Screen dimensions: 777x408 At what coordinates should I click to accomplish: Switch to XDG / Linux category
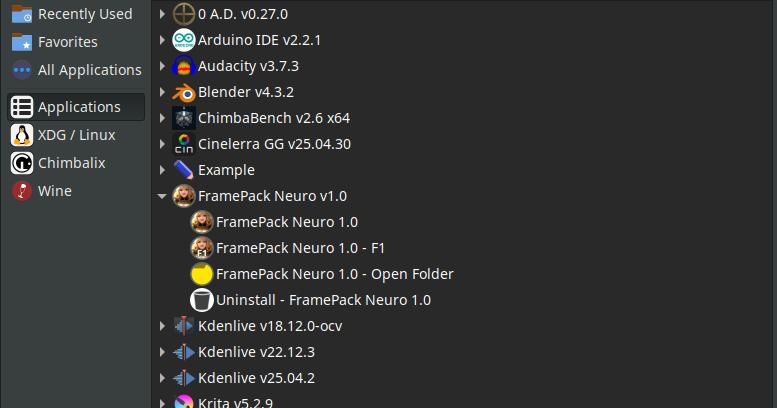click(x=77, y=135)
